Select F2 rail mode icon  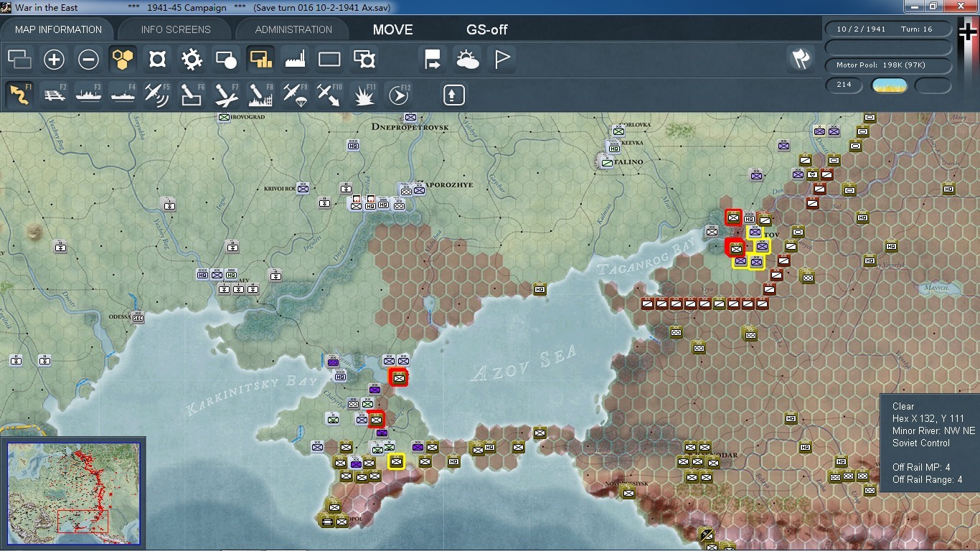tap(54, 95)
